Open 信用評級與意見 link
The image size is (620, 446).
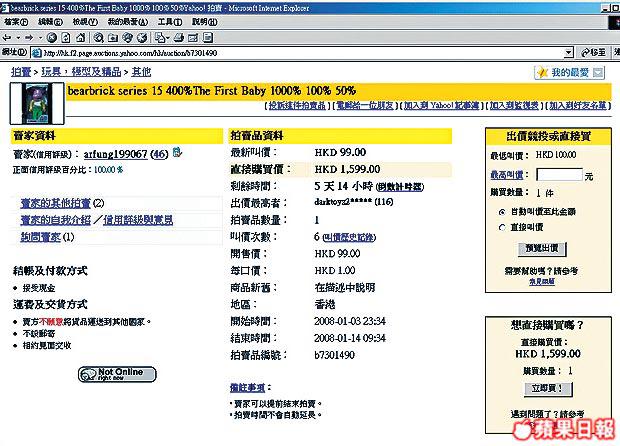click(x=138, y=220)
